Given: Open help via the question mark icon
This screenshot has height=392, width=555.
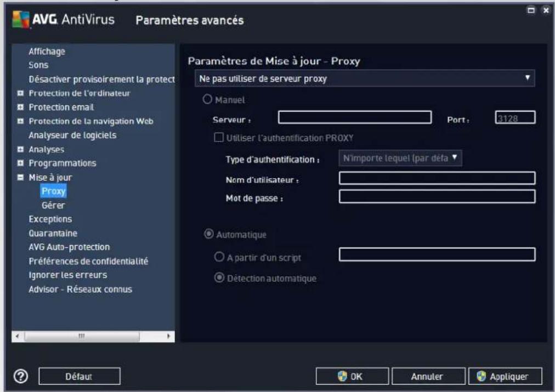Looking at the screenshot, I should [20, 376].
